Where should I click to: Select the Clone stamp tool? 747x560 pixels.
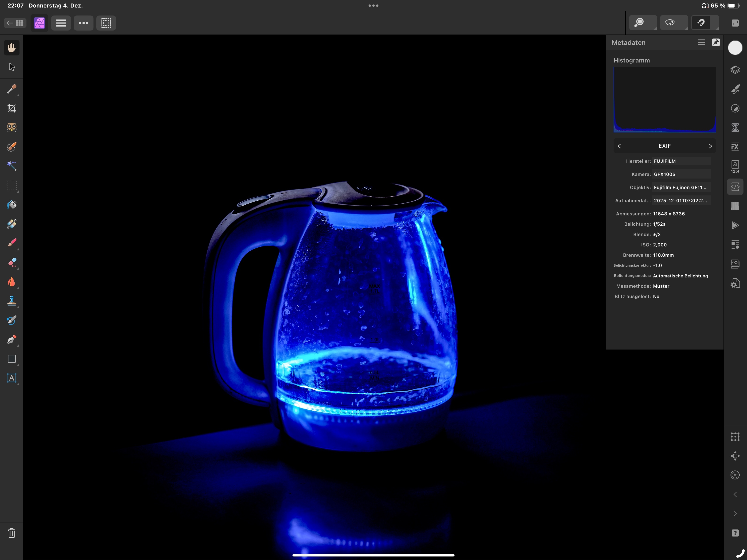tap(12, 301)
